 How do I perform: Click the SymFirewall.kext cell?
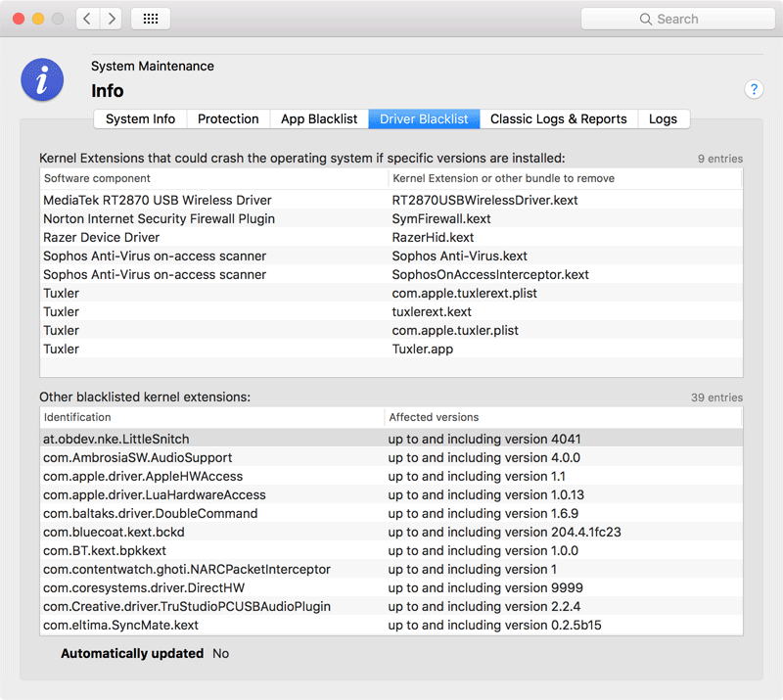click(x=441, y=218)
